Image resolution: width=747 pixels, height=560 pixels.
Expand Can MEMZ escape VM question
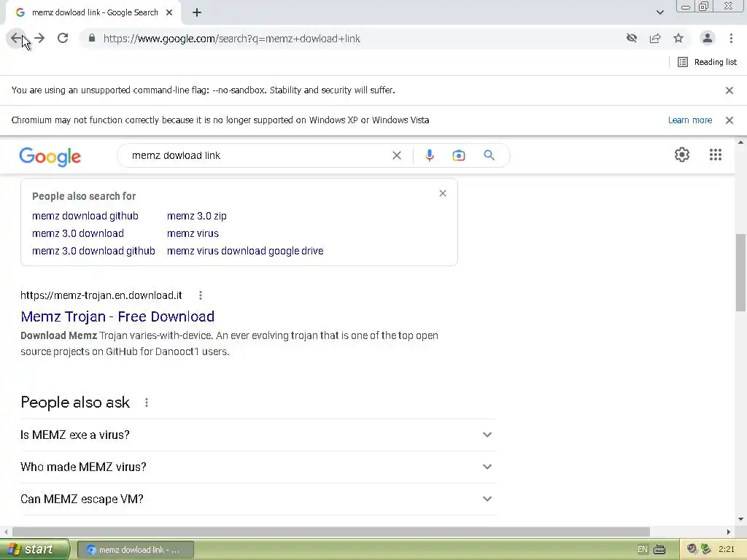pyautogui.click(x=258, y=499)
